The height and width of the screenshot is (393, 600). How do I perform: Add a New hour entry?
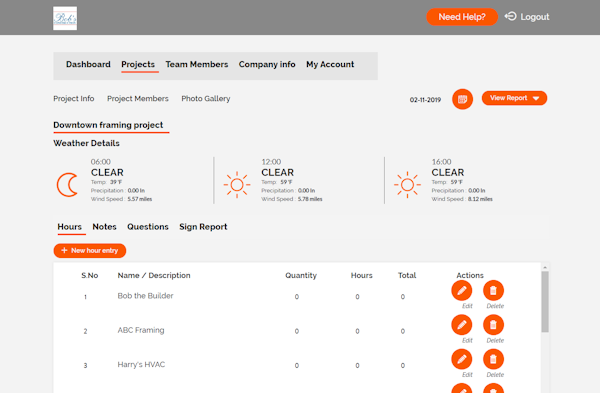click(x=90, y=251)
